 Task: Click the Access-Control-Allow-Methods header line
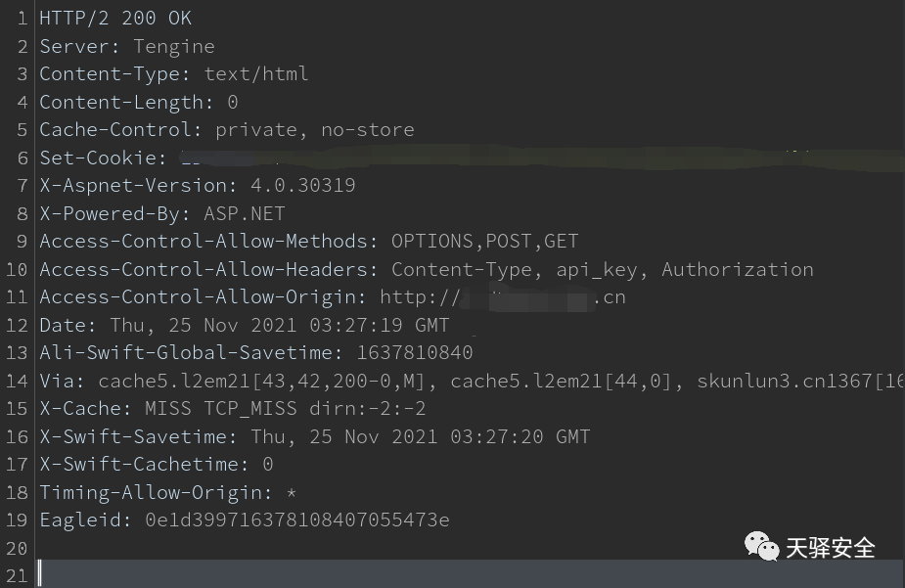coord(308,241)
